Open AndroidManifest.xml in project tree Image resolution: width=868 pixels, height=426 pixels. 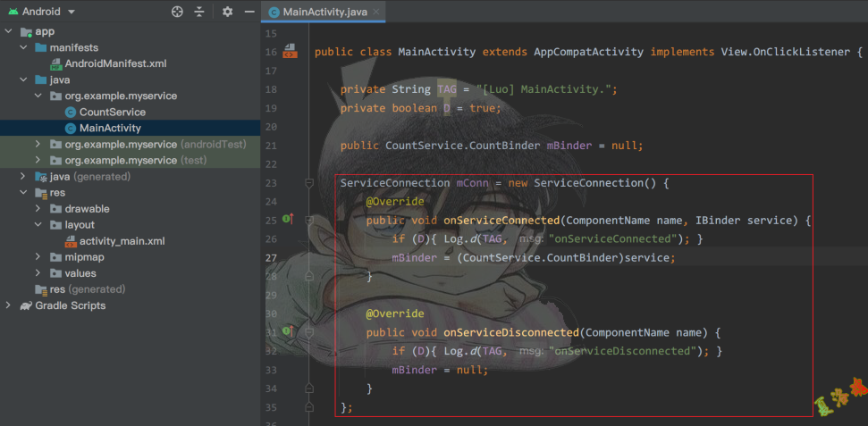[x=115, y=63]
